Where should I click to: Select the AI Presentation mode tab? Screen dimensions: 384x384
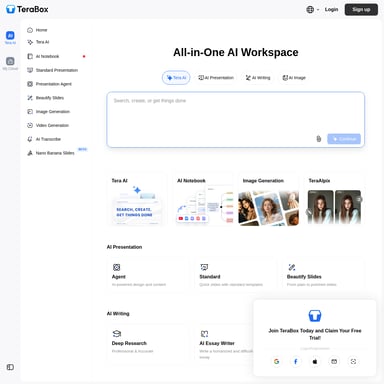point(216,78)
